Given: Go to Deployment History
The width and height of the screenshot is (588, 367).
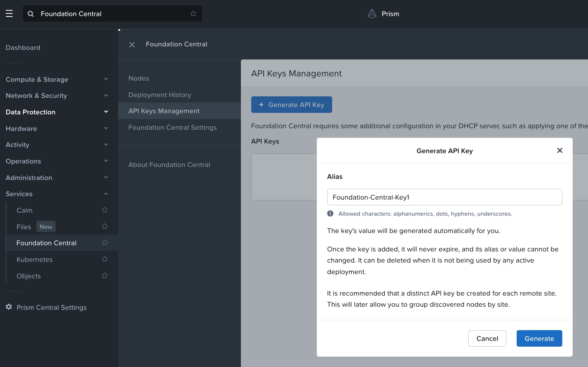Looking at the screenshot, I should pos(160,95).
